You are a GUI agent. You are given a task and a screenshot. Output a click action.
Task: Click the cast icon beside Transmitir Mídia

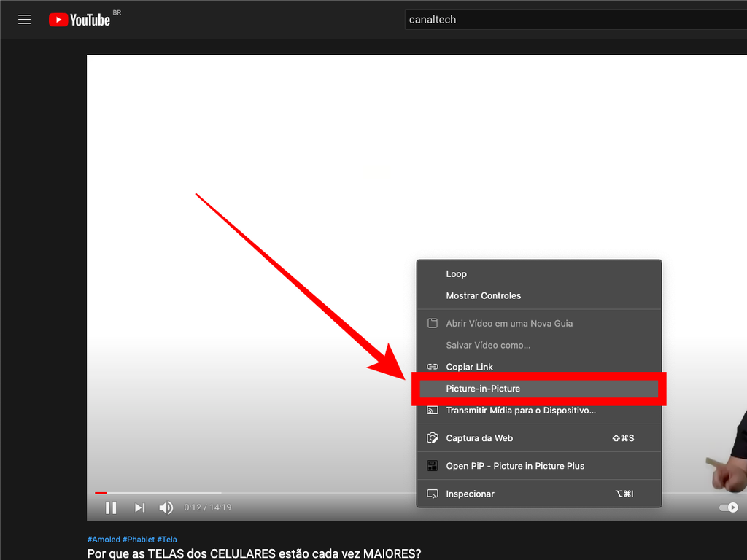(432, 410)
